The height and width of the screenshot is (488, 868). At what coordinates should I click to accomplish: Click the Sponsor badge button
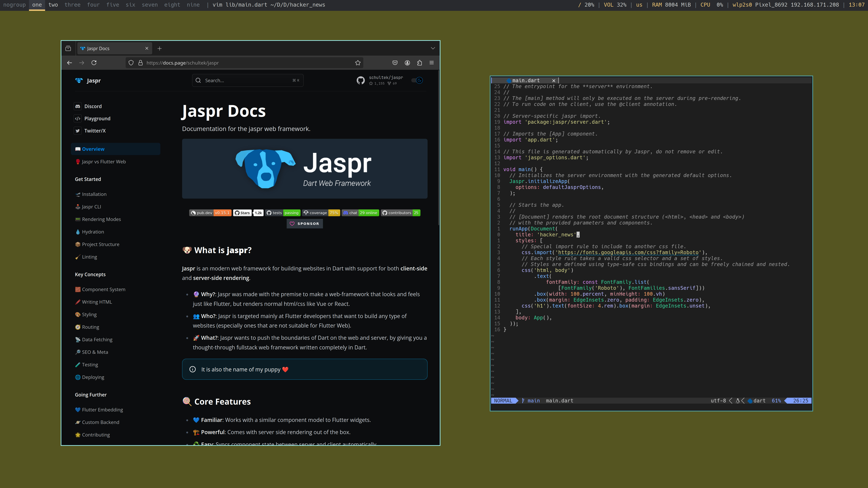[305, 224]
